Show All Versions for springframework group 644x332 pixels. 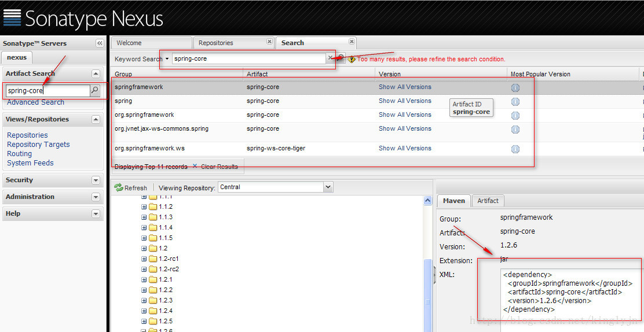pyautogui.click(x=405, y=87)
